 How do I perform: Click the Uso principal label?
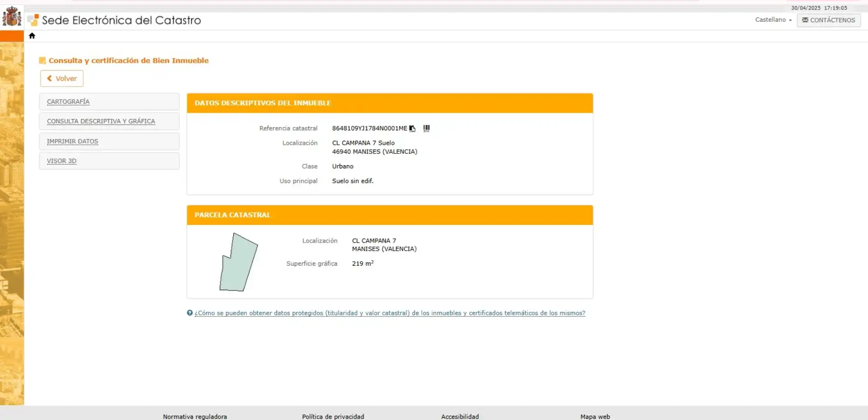pyautogui.click(x=298, y=181)
